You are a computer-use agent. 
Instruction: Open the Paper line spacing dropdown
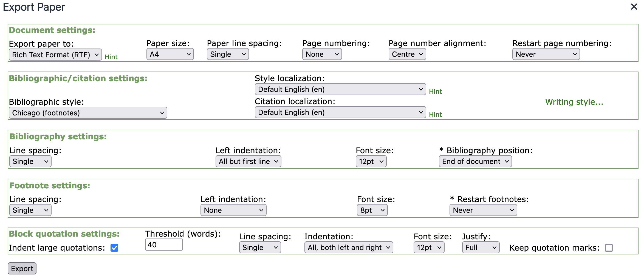point(227,54)
